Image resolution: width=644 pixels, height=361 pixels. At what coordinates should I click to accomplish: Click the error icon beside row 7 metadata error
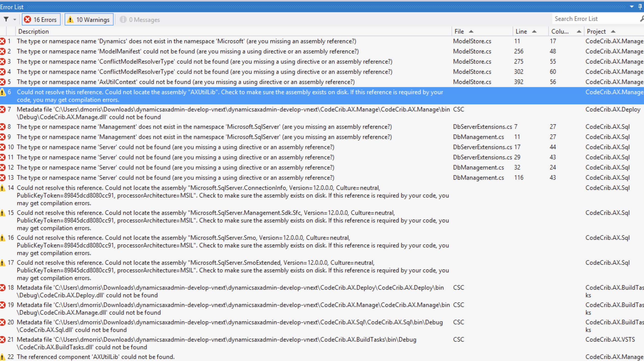coord(3,109)
